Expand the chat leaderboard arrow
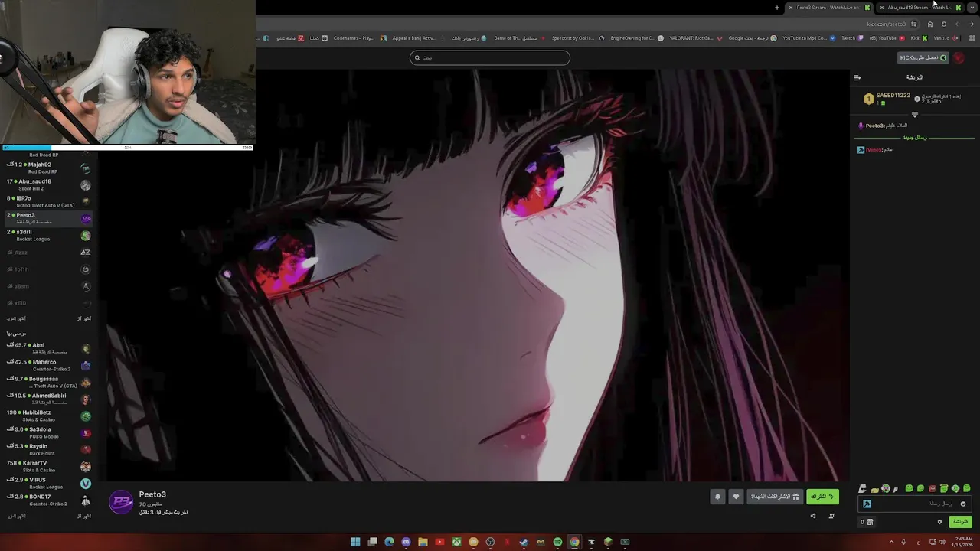980x551 pixels. (914, 115)
